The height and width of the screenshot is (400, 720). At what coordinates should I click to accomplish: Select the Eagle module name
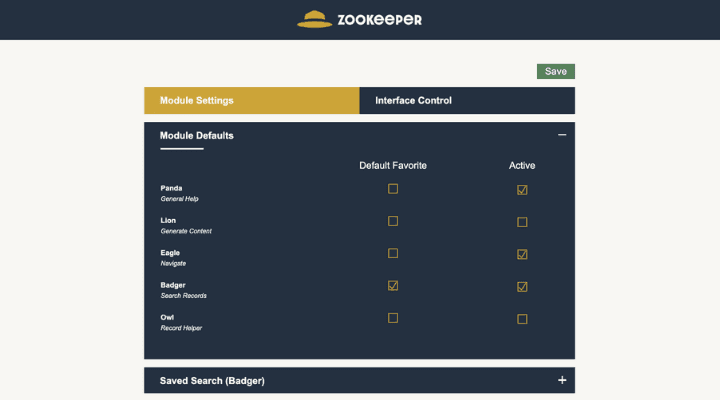coord(170,253)
